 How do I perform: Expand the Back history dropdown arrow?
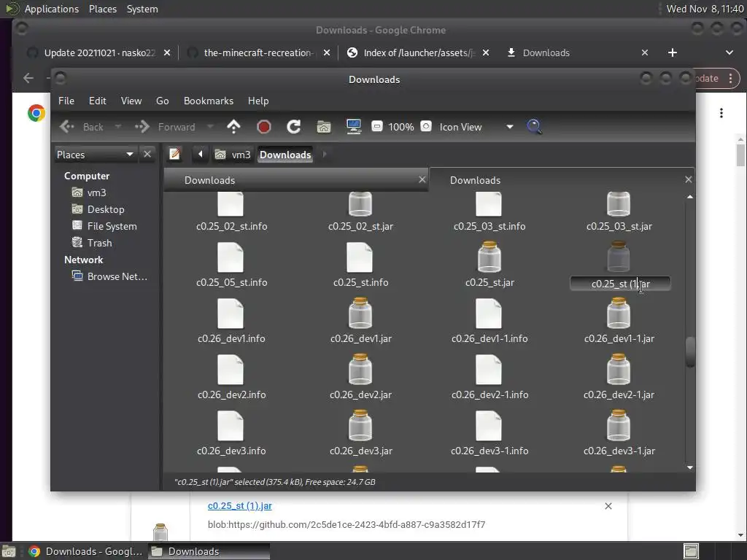(118, 127)
